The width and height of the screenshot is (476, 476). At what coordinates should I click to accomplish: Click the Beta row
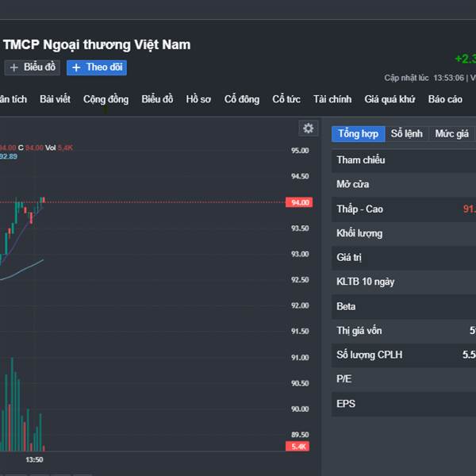click(404, 306)
